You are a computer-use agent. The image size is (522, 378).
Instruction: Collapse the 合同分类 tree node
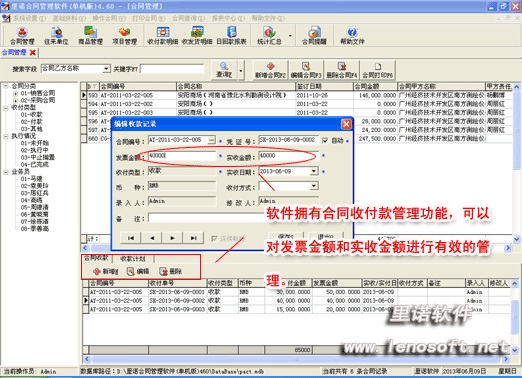click(x=6, y=86)
